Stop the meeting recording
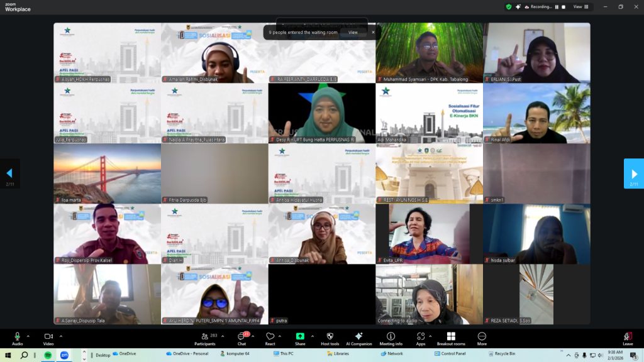 coord(563,7)
